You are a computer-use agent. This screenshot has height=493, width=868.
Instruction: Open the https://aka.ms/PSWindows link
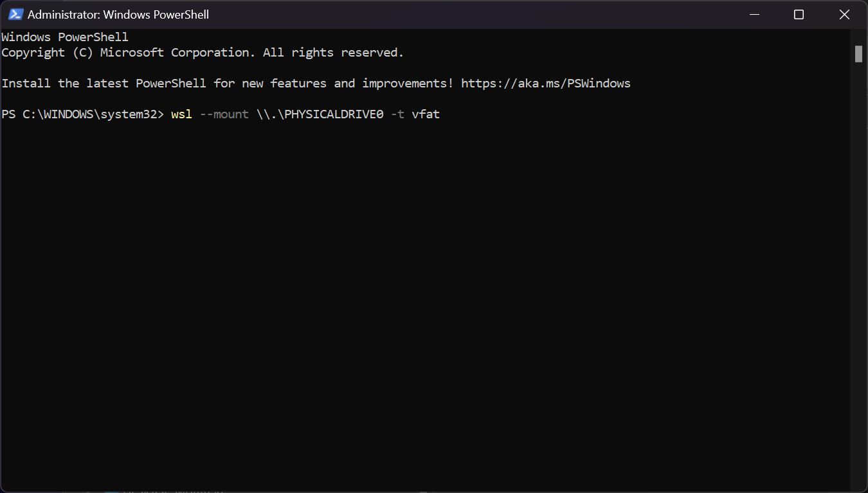click(545, 84)
